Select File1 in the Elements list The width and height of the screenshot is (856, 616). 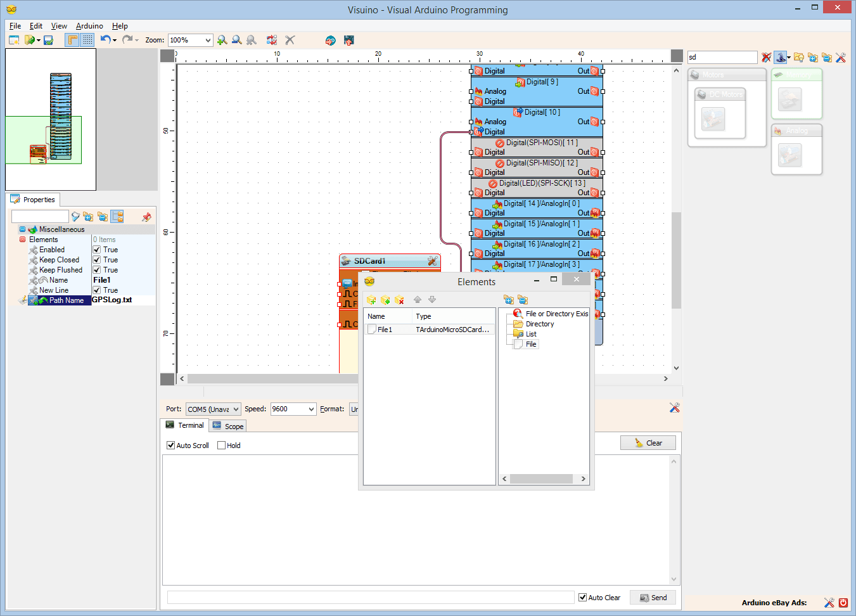click(385, 329)
